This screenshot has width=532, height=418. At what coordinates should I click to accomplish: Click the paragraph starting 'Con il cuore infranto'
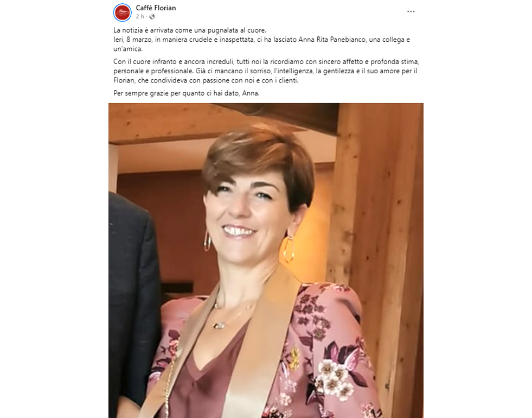(266, 71)
